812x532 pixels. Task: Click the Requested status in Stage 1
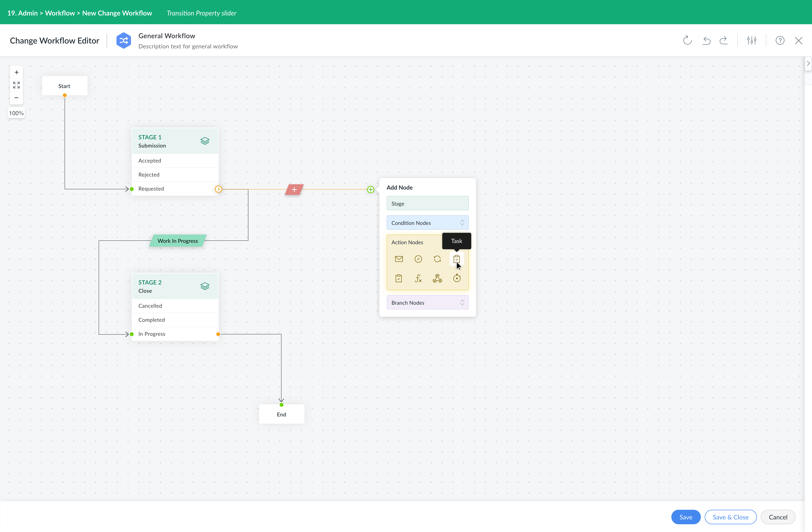coord(175,189)
